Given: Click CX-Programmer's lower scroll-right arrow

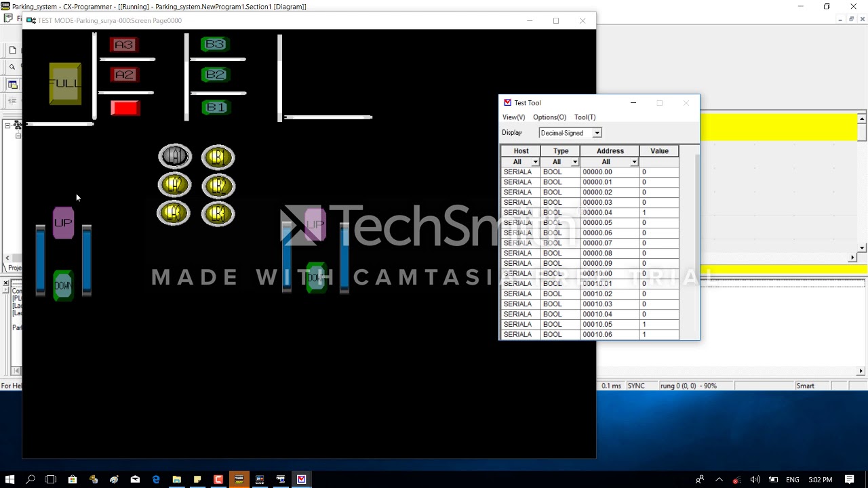Looking at the screenshot, I should pos(861,371).
